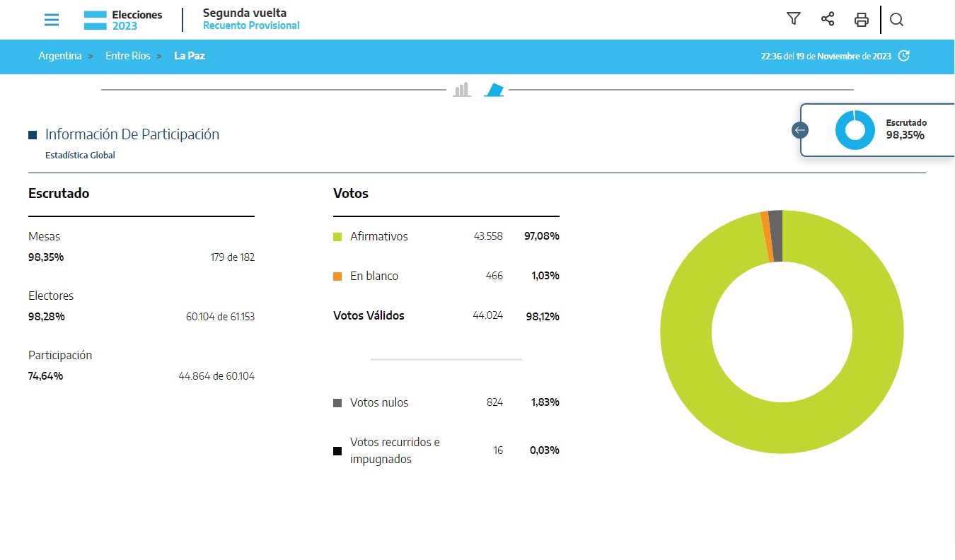Click the Segunda vuelta Recuento Provisional title
The width and height of the screenshot is (955, 560).
(x=250, y=19)
